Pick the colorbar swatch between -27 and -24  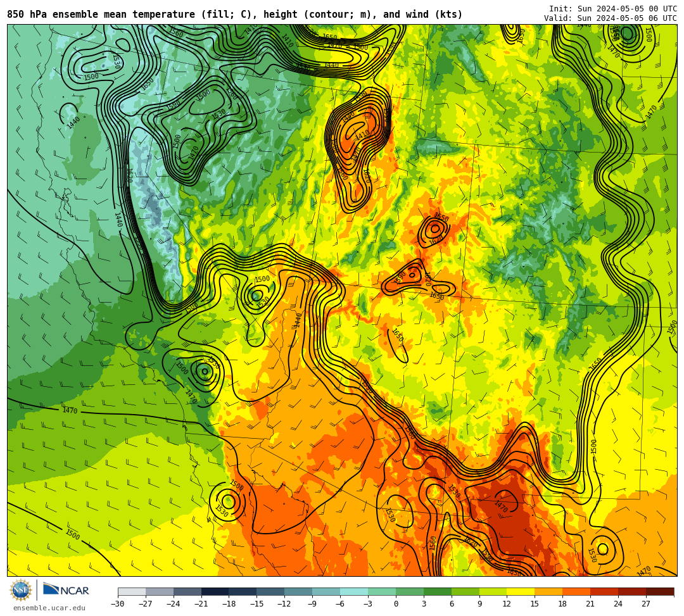[160, 591]
